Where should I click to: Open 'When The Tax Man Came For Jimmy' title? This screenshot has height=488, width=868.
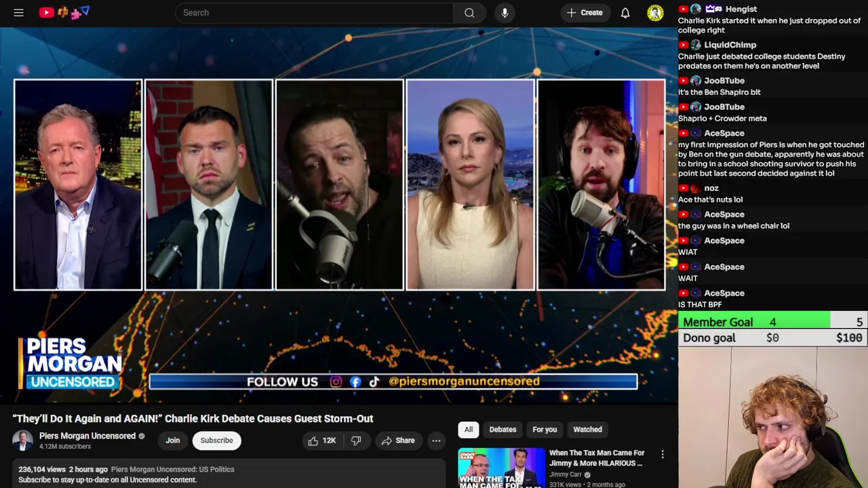597,457
